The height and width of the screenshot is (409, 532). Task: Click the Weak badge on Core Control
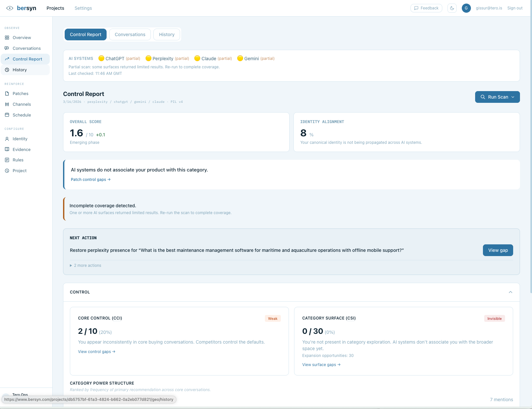coord(273,319)
